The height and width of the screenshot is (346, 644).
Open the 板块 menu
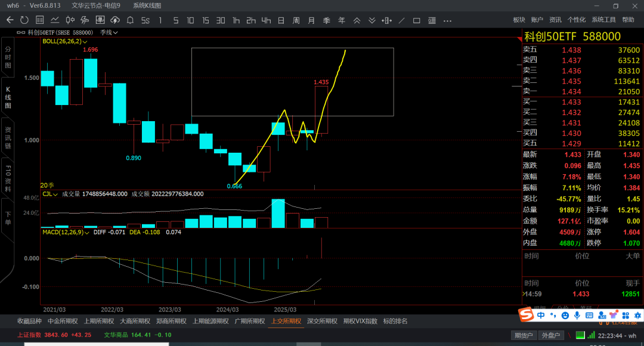pyautogui.click(x=519, y=20)
